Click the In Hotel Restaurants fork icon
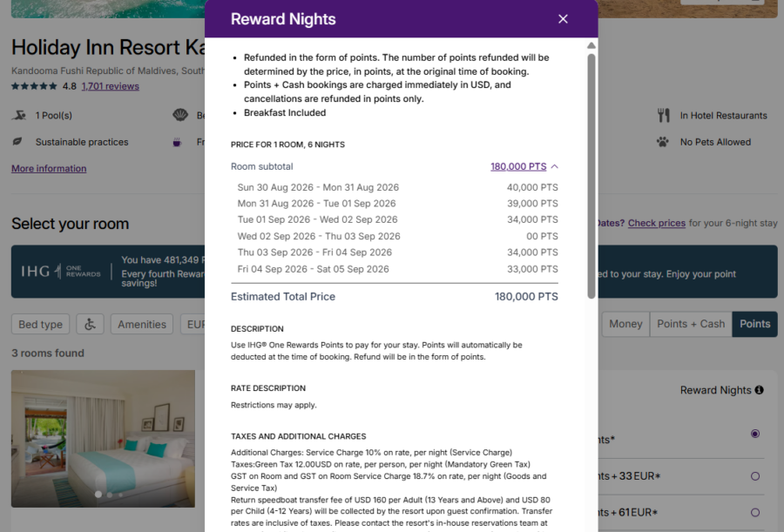This screenshot has width=784, height=532. pyautogui.click(x=664, y=116)
